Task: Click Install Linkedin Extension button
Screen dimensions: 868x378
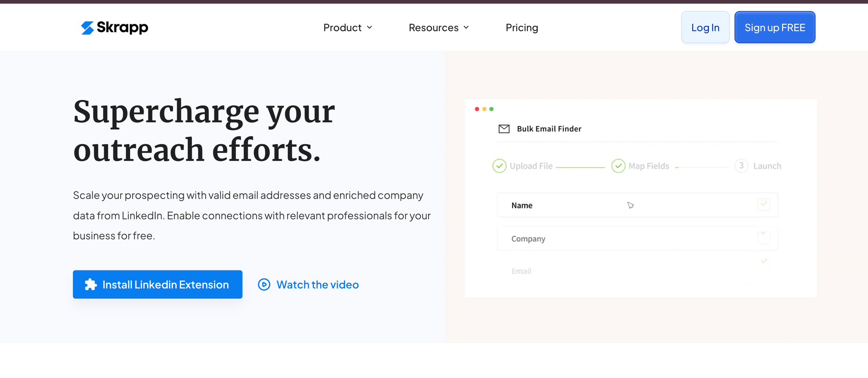Action: click(x=158, y=284)
